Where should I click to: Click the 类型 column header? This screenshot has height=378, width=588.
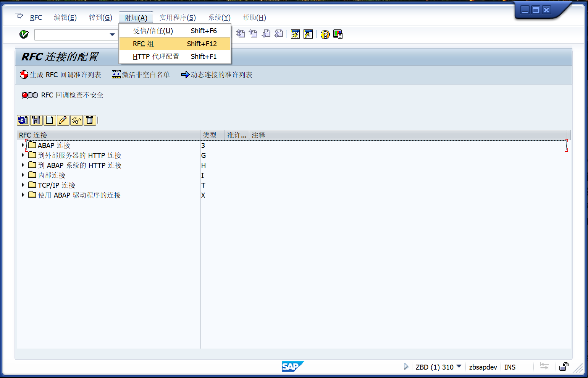213,135
